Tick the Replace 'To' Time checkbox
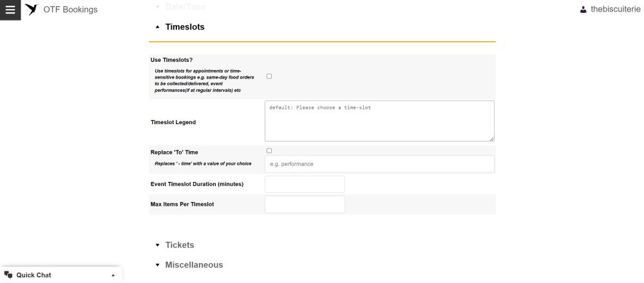The width and height of the screenshot is (644, 283). pyautogui.click(x=269, y=151)
